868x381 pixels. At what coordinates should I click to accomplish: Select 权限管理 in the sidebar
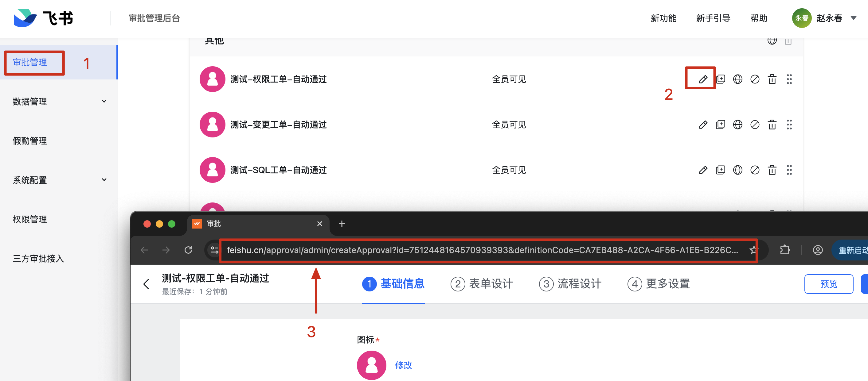tap(30, 219)
